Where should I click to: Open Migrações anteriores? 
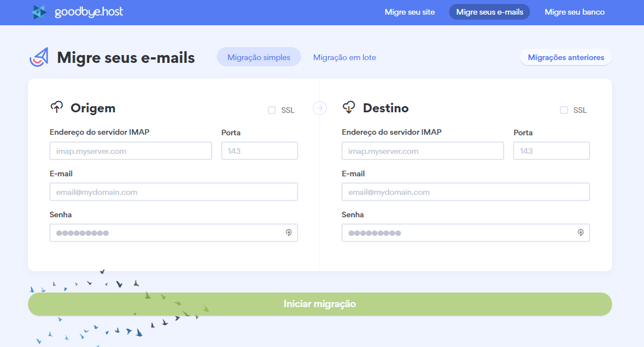[565, 57]
